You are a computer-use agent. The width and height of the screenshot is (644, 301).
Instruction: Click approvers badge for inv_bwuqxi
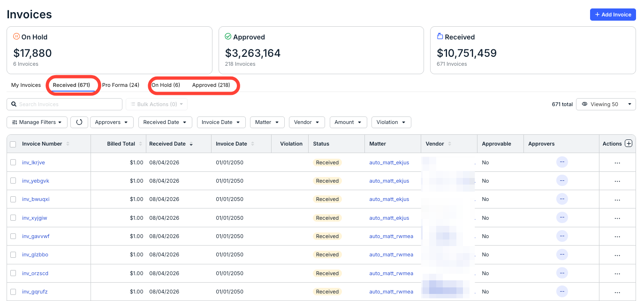pos(562,199)
